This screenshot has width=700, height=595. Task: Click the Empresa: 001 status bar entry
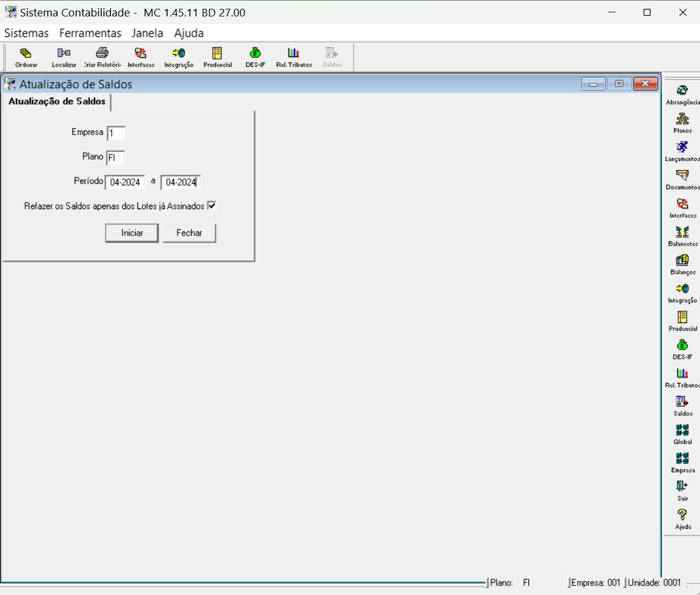[595, 583]
